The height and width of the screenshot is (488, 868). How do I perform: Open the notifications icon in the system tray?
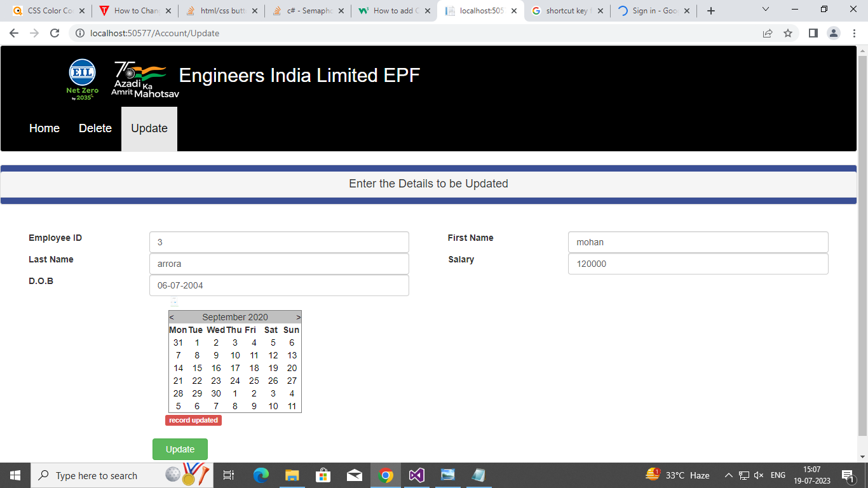[849, 475]
